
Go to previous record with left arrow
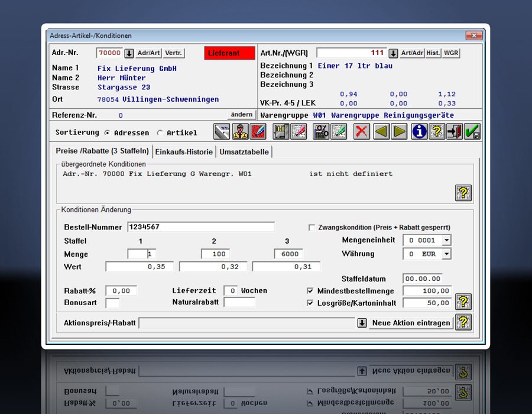tap(381, 132)
